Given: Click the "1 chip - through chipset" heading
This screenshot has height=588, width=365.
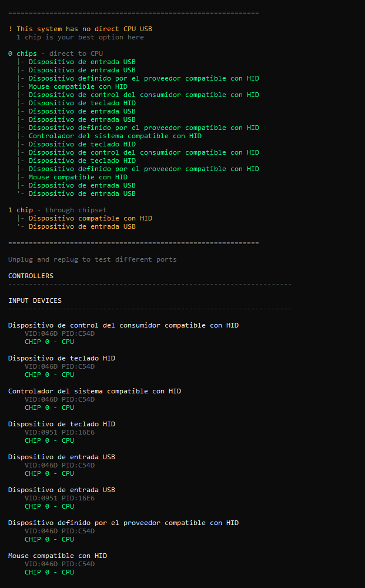Looking at the screenshot, I should point(58,210).
